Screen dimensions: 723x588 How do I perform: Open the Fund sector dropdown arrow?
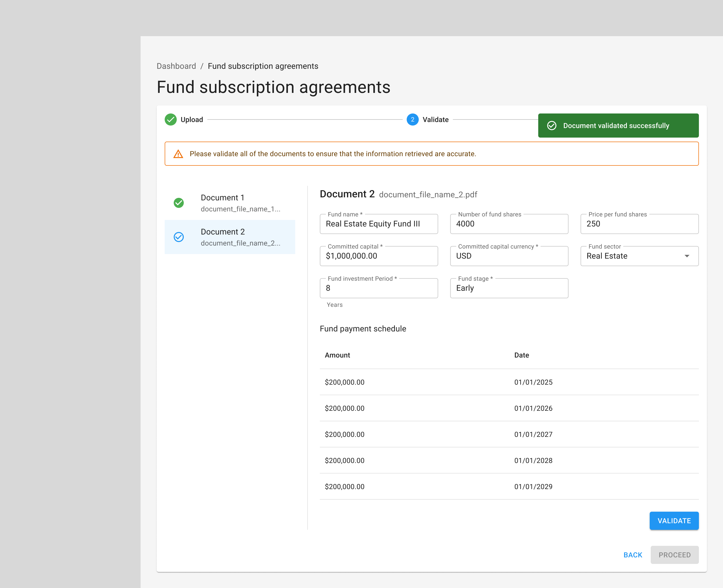tap(687, 256)
